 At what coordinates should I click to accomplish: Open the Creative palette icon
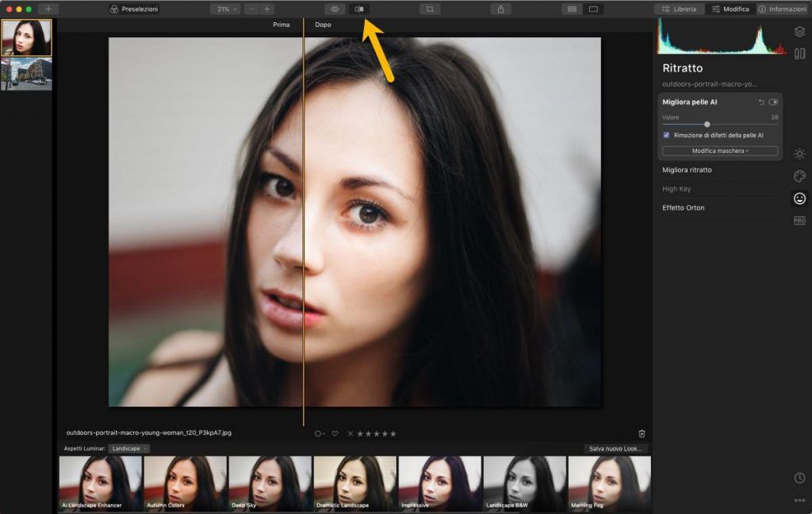click(799, 176)
